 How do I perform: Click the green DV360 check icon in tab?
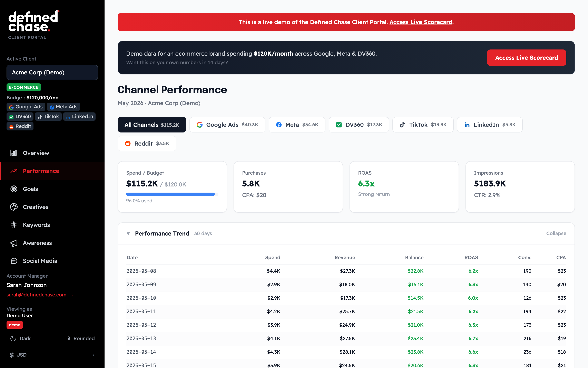point(339,125)
